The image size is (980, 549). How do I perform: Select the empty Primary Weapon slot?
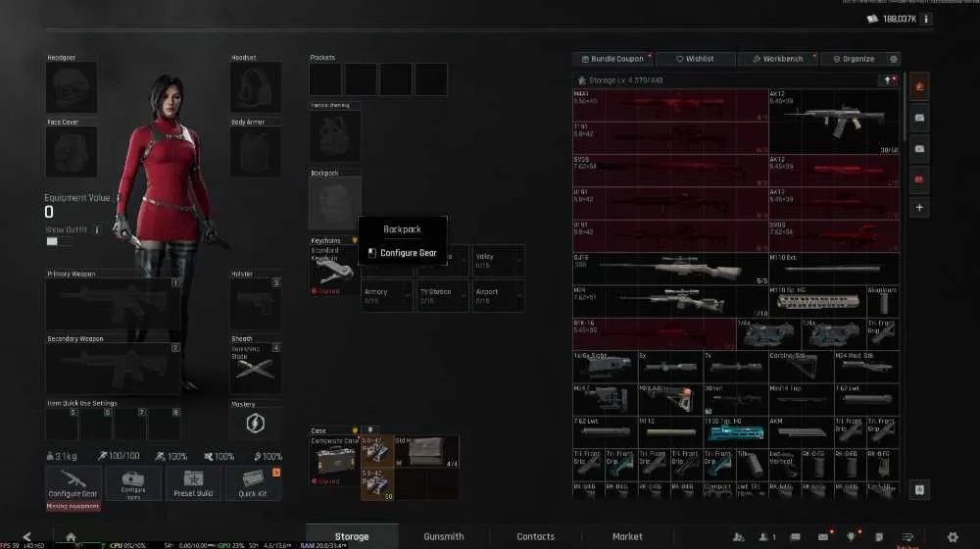coord(114,305)
